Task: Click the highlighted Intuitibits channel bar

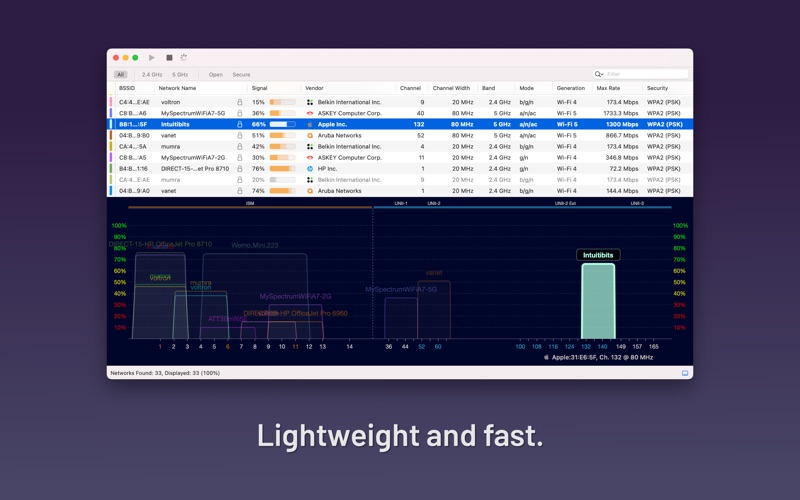Action: click(598, 301)
